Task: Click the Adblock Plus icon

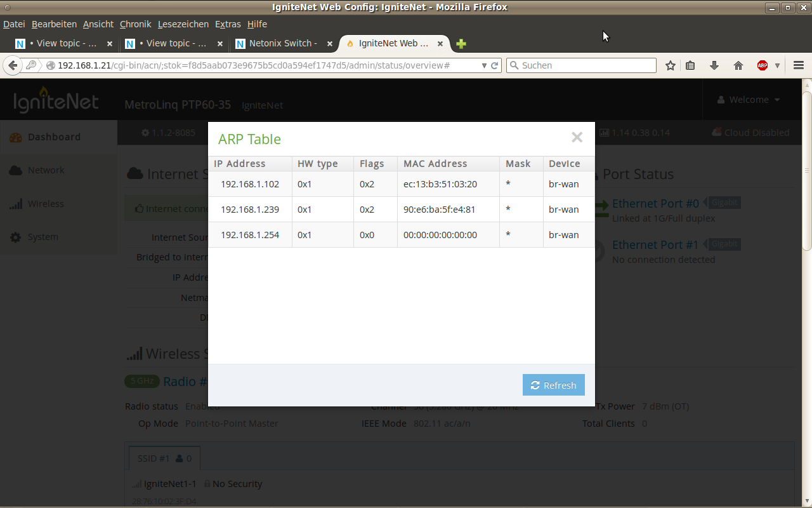Action: coord(763,65)
